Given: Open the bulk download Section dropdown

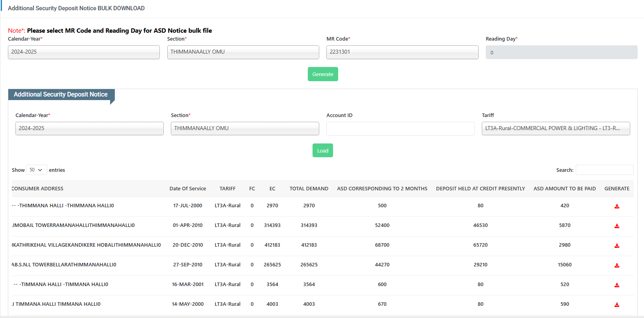Looking at the screenshot, I should [x=243, y=52].
